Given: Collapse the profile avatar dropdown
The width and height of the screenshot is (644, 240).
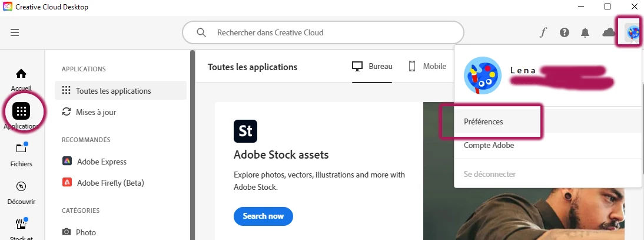Looking at the screenshot, I should (x=633, y=32).
